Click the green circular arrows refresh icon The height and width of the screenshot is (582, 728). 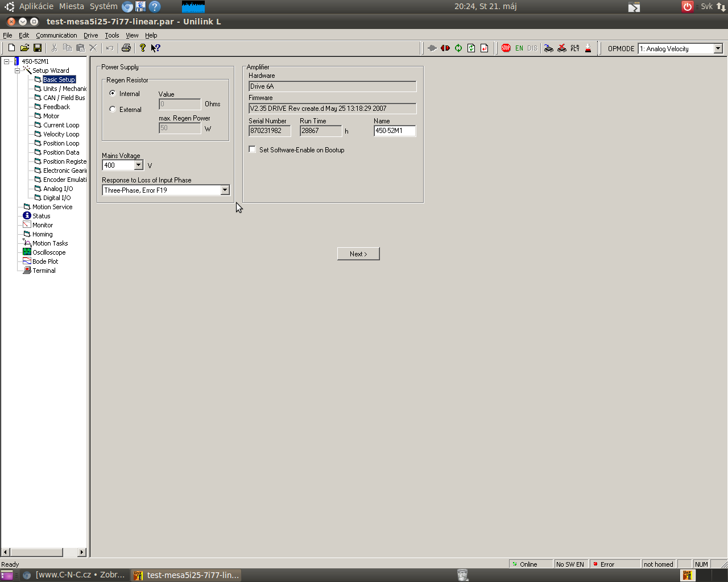[458, 48]
